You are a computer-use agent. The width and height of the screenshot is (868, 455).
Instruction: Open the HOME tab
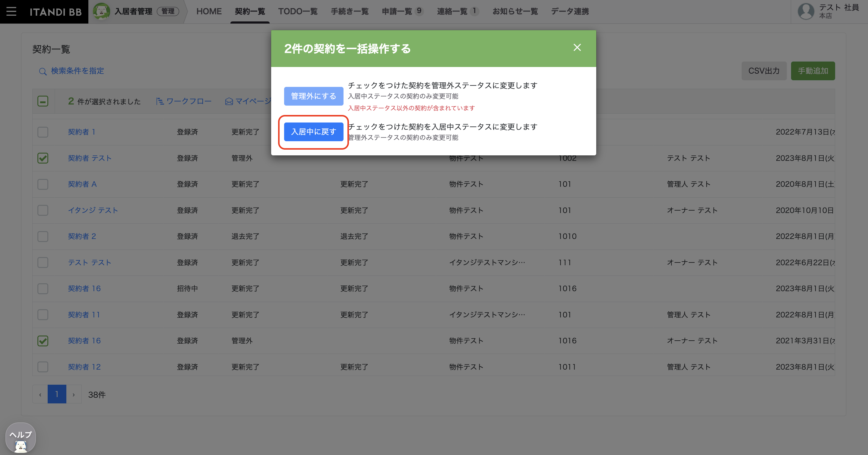point(209,11)
